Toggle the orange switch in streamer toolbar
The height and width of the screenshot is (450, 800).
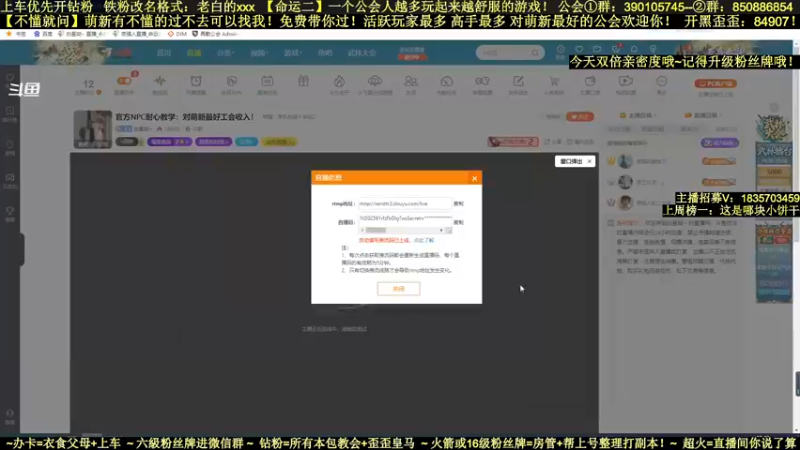[124, 81]
